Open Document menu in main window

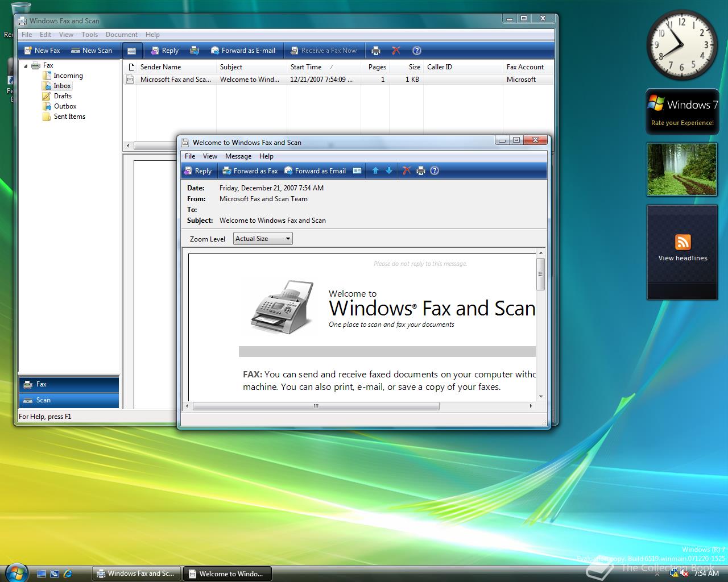(122, 35)
